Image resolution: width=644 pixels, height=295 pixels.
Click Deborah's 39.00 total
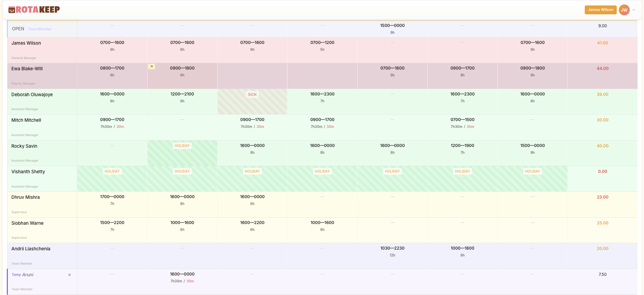click(x=602, y=94)
